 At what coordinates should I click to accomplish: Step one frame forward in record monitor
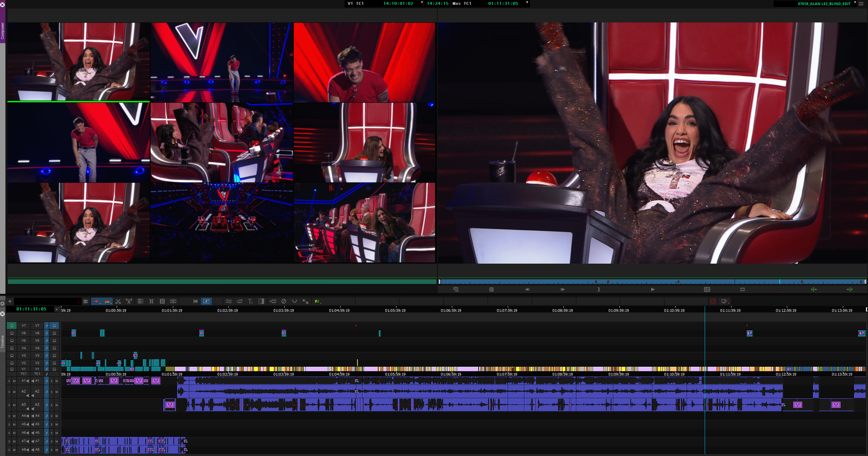pyautogui.click(x=563, y=289)
